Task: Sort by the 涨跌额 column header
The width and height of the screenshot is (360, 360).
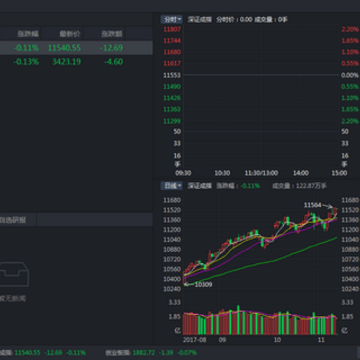Action: (x=112, y=34)
